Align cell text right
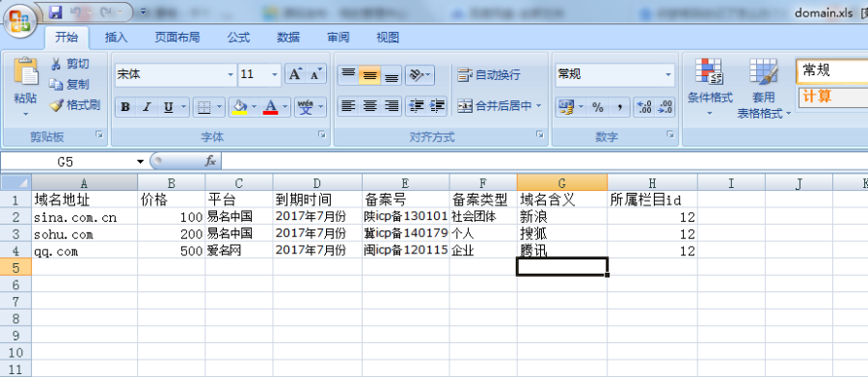The height and width of the screenshot is (377, 868). (391, 105)
